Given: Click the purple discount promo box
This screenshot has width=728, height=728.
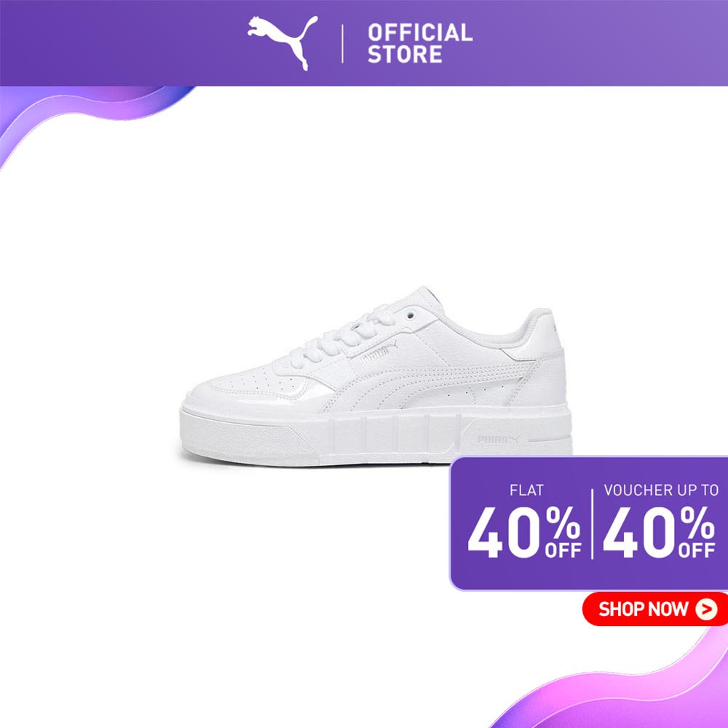Looking at the screenshot, I should coord(589,523).
